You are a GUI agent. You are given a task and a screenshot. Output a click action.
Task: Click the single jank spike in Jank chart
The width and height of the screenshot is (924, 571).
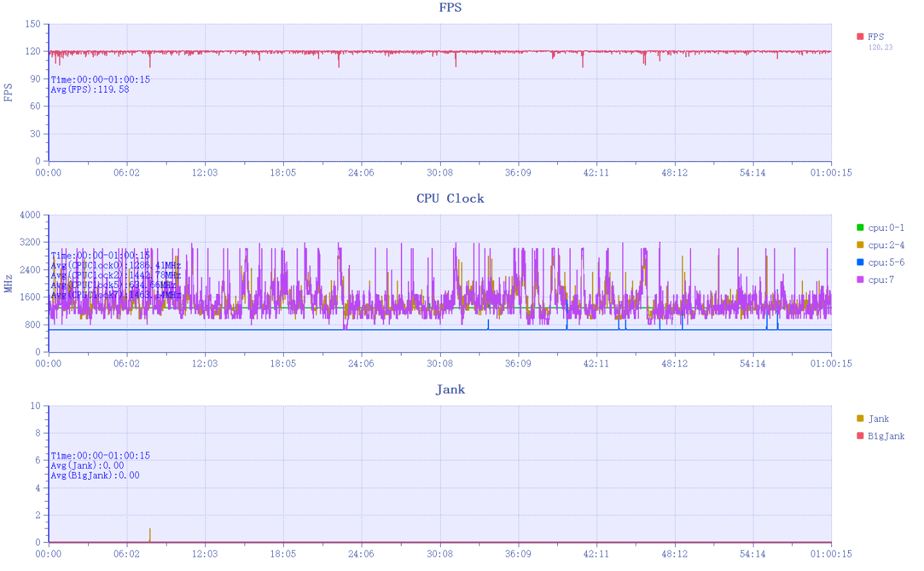tap(150, 535)
